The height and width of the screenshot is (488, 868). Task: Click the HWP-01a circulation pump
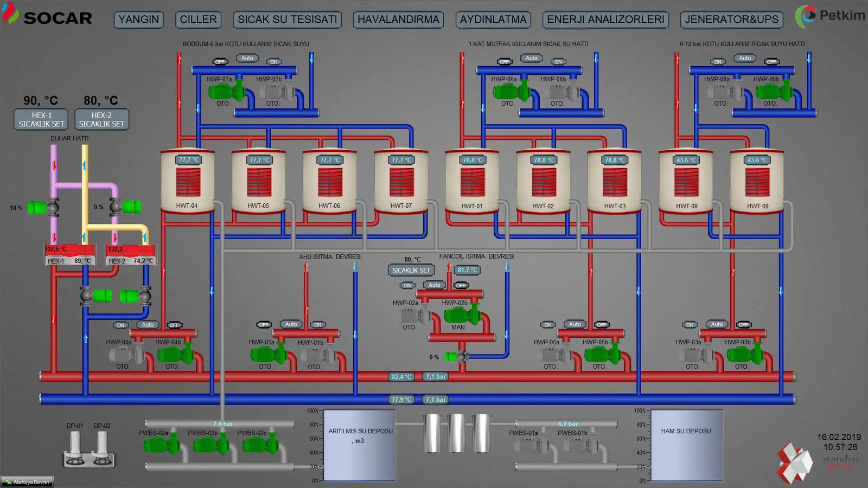[267, 355]
